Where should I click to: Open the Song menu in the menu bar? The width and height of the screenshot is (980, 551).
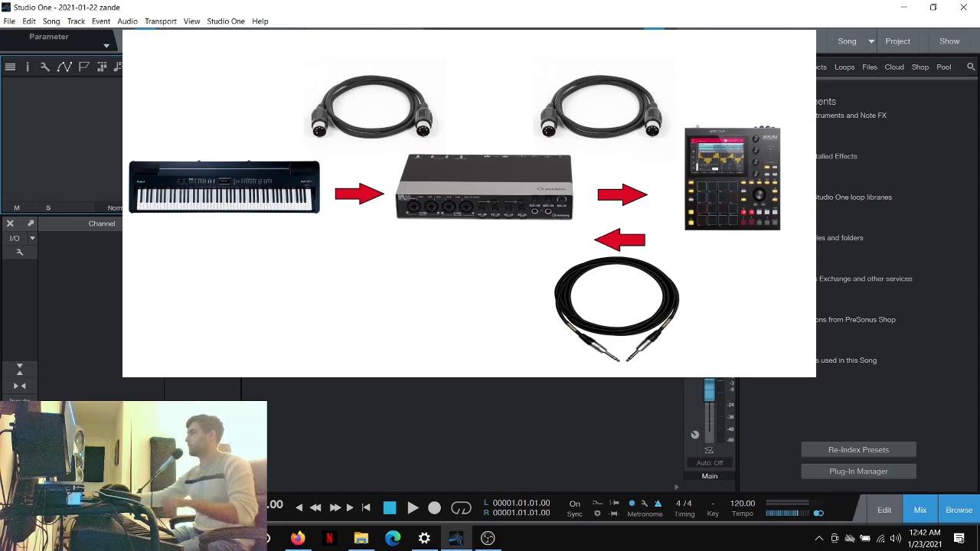click(x=51, y=21)
